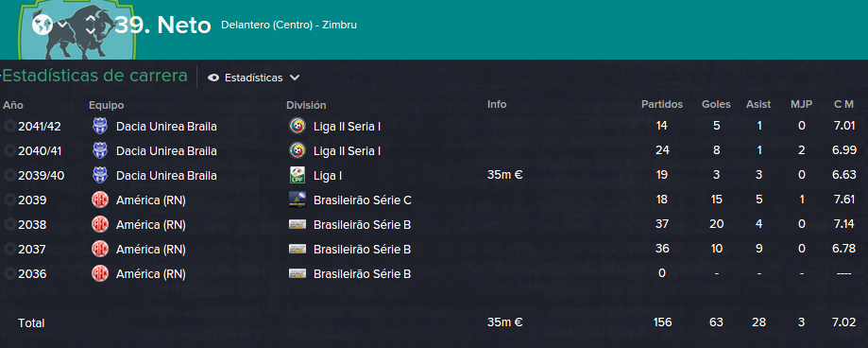Select the radio circle for 2037 row
The height and width of the screenshot is (348, 868).
pos(9,250)
